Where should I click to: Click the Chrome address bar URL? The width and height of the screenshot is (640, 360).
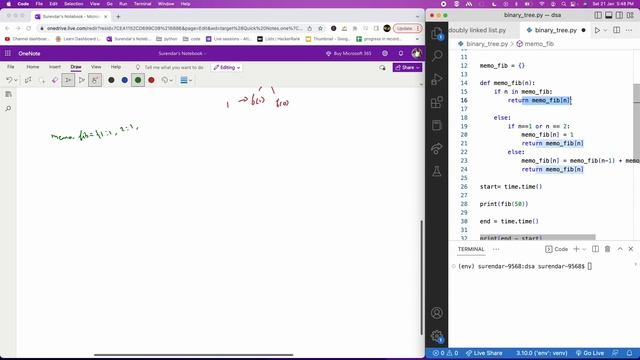pos(174,29)
